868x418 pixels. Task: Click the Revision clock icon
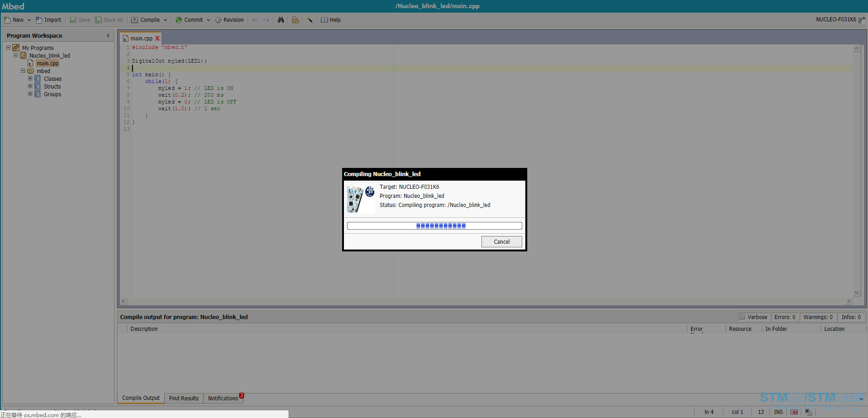[218, 20]
